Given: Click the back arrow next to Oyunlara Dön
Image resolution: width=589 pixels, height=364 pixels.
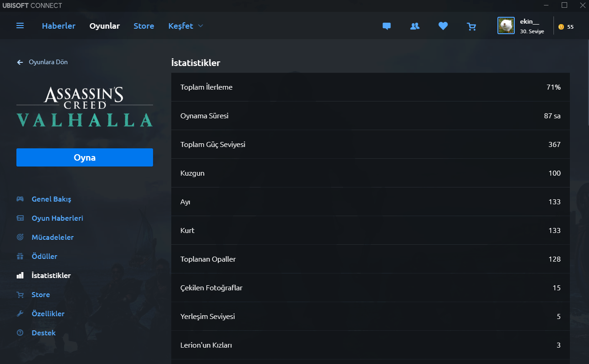Looking at the screenshot, I should coord(20,62).
